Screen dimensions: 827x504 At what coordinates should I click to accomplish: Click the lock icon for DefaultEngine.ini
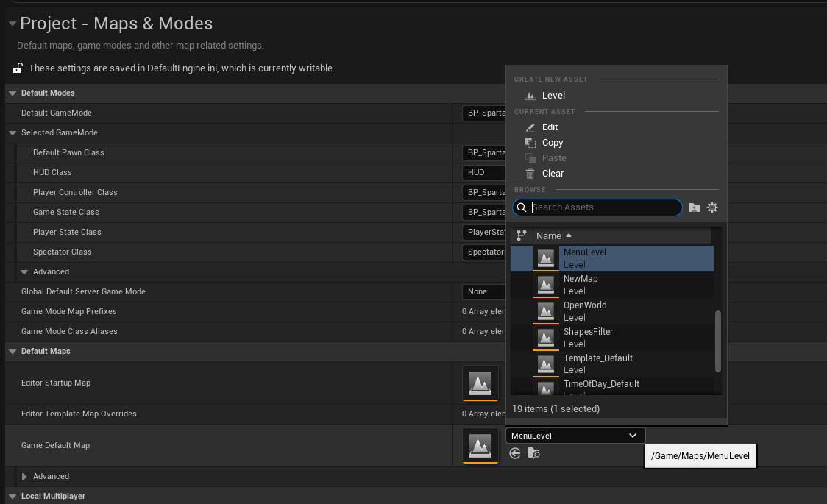(18, 68)
